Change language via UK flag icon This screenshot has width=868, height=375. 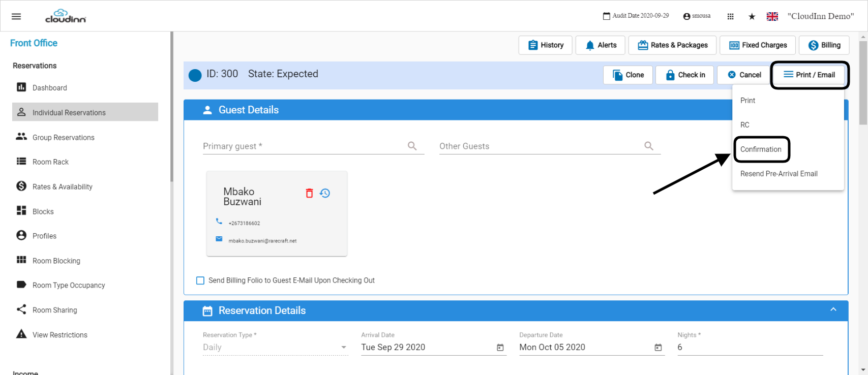click(x=772, y=16)
